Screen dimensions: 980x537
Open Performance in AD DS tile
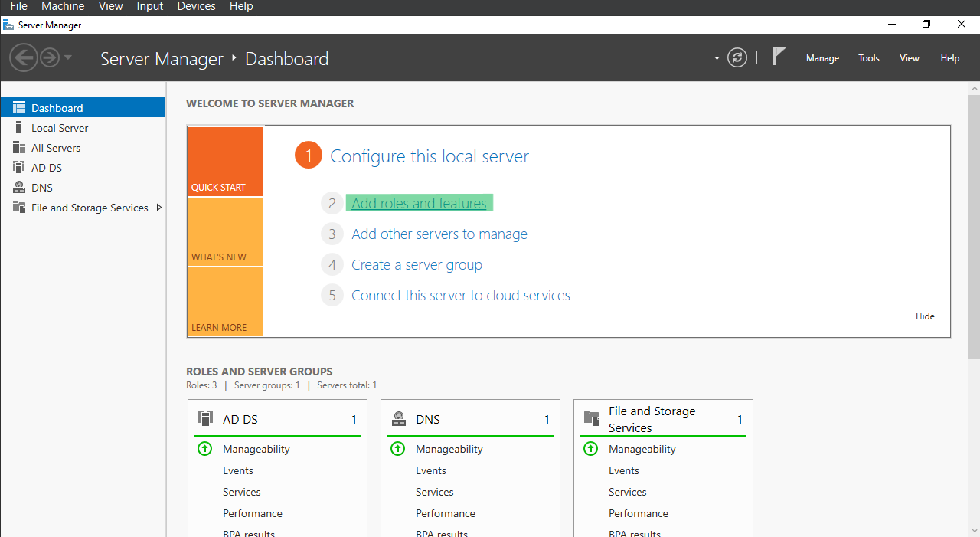click(253, 513)
